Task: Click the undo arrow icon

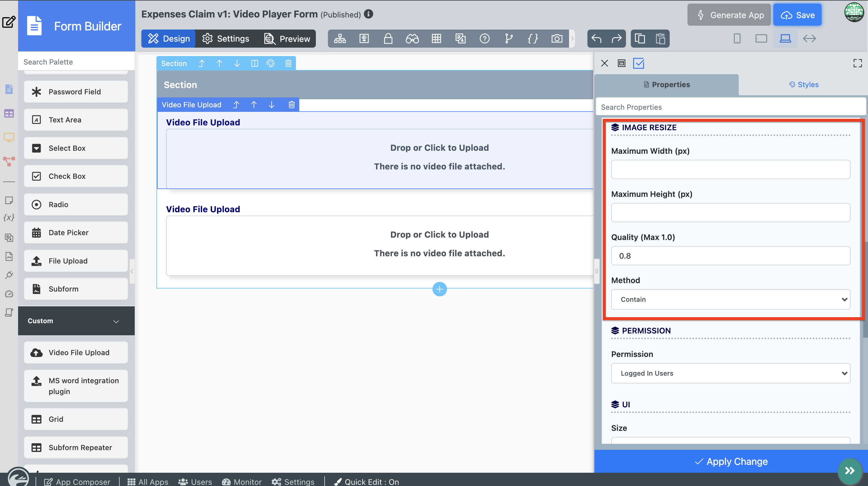Action: pos(596,38)
